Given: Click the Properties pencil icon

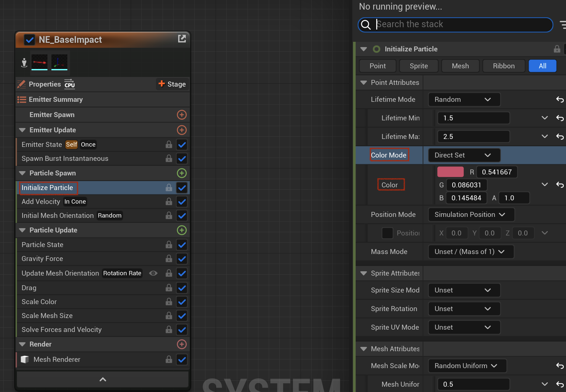Looking at the screenshot, I should pyautogui.click(x=22, y=84).
